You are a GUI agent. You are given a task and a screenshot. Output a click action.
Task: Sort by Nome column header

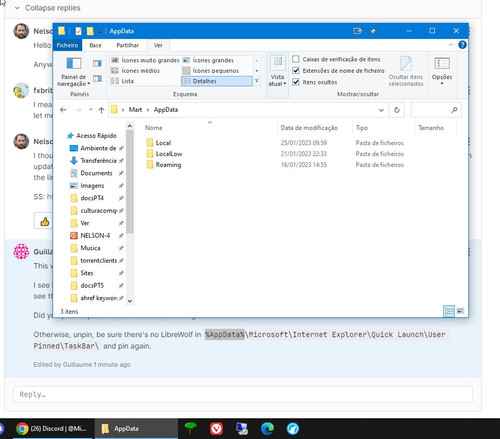tap(154, 128)
